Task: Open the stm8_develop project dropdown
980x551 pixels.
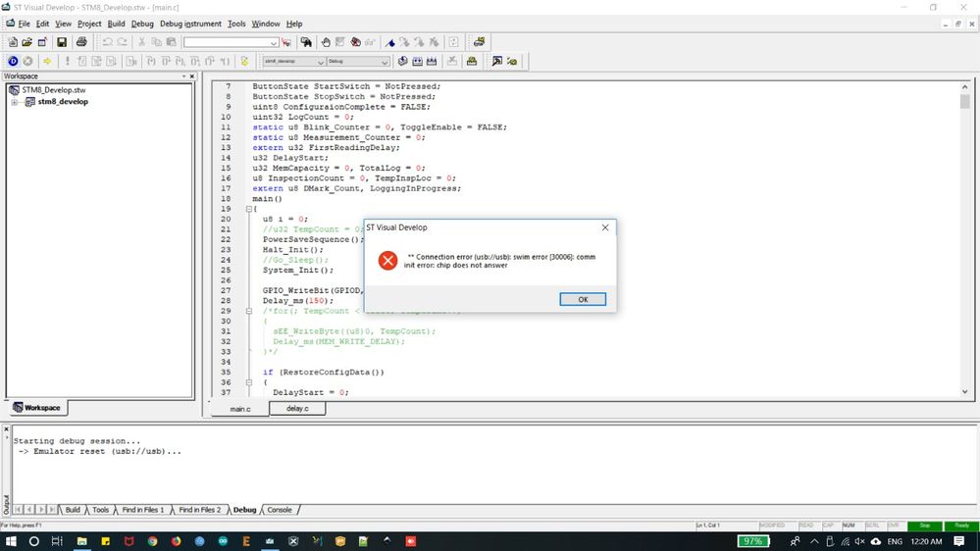Action: [321, 61]
